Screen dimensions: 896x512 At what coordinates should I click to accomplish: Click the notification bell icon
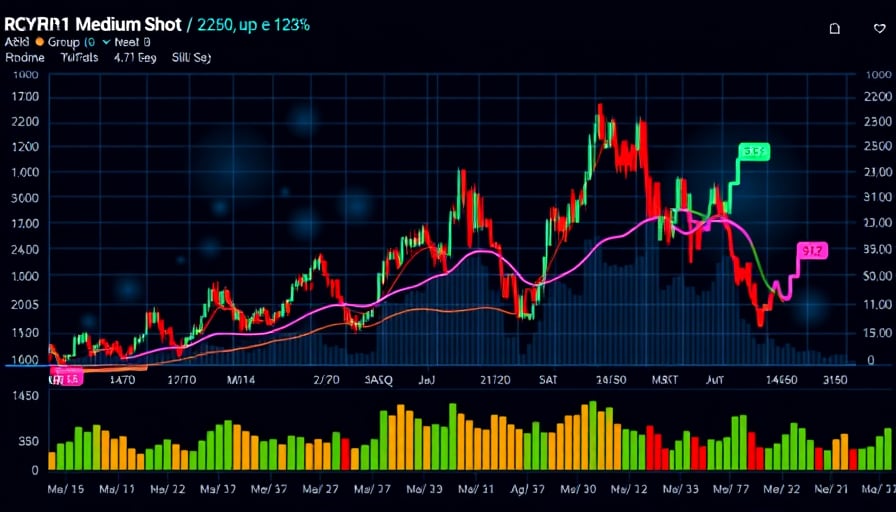(x=835, y=29)
